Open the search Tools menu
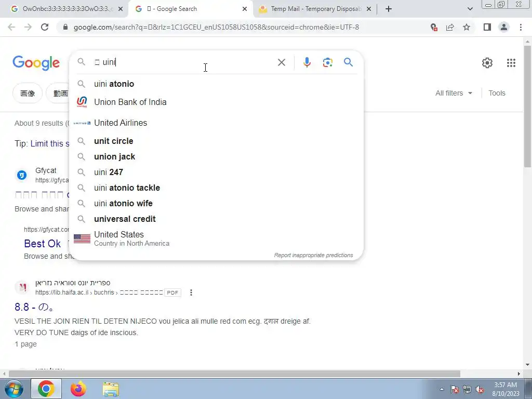Viewport: 532px width, 399px height. point(497,93)
